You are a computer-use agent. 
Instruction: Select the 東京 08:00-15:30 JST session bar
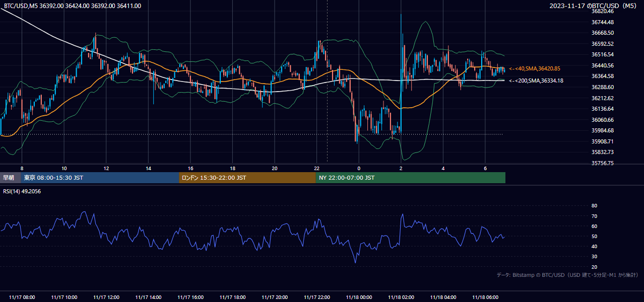(x=100, y=178)
